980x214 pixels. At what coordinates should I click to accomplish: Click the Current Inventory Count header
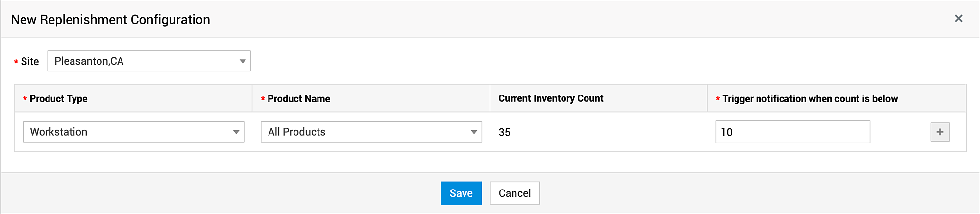(x=551, y=98)
